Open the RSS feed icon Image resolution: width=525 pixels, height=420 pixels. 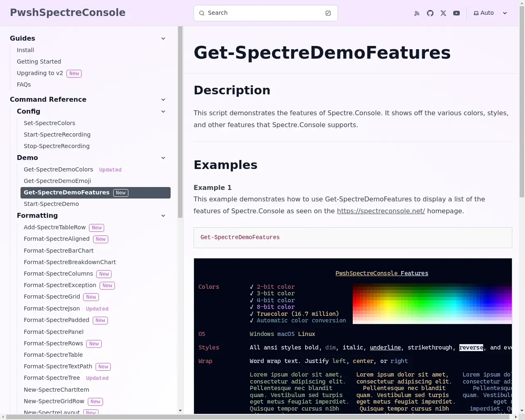(417, 13)
